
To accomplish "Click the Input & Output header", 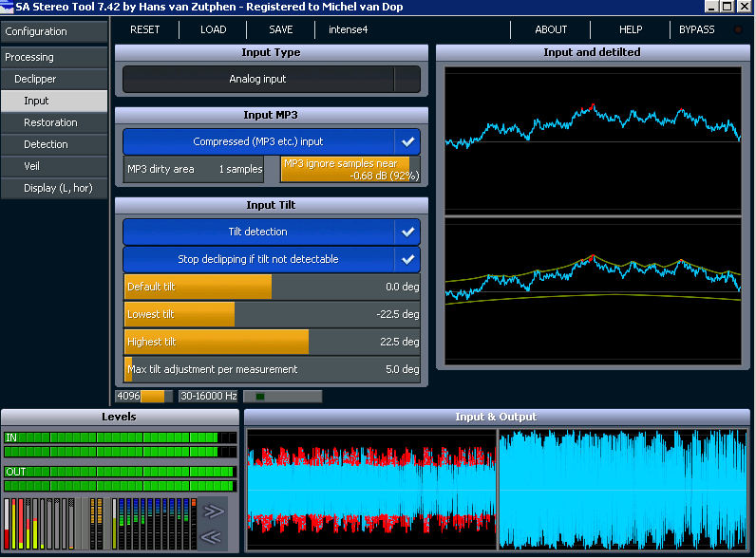I will click(x=497, y=417).
